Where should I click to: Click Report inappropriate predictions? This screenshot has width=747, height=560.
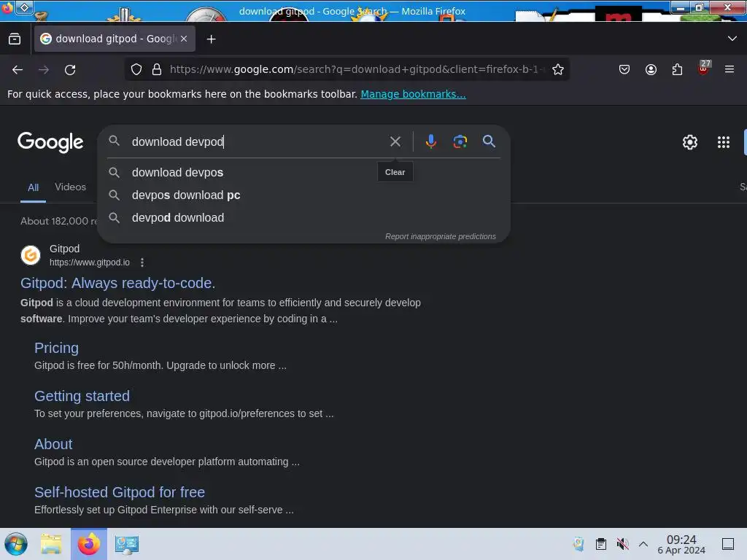pyautogui.click(x=440, y=236)
